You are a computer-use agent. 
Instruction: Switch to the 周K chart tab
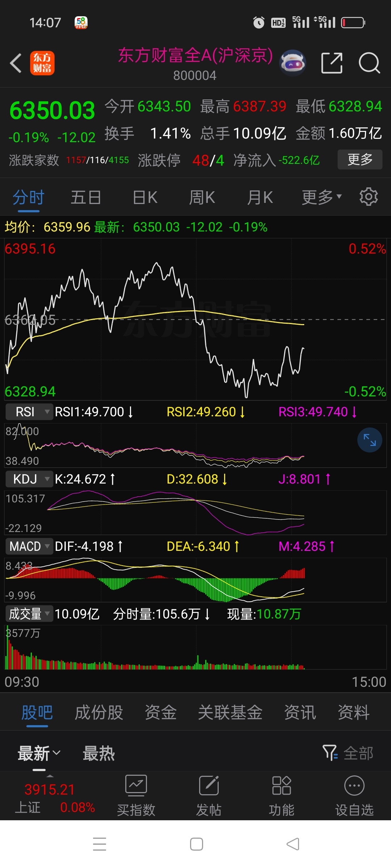point(202,197)
